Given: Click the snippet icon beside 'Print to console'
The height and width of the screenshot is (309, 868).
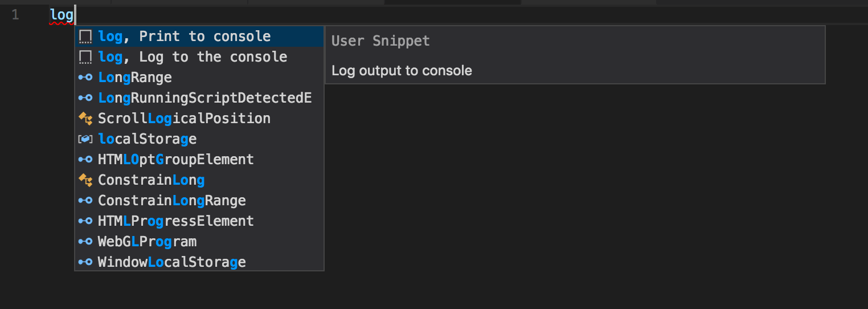Looking at the screenshot, I should tap(85, 37).
